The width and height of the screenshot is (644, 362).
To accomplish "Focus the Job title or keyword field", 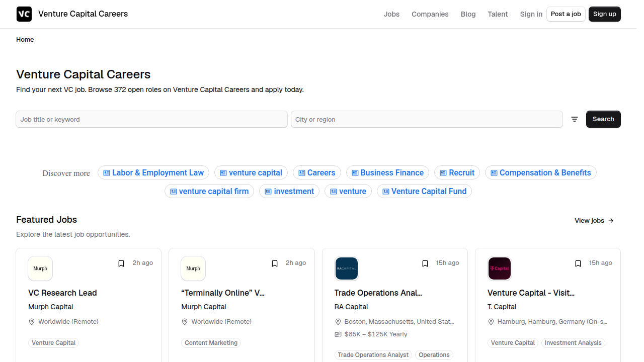I will [x=152, y=119].
